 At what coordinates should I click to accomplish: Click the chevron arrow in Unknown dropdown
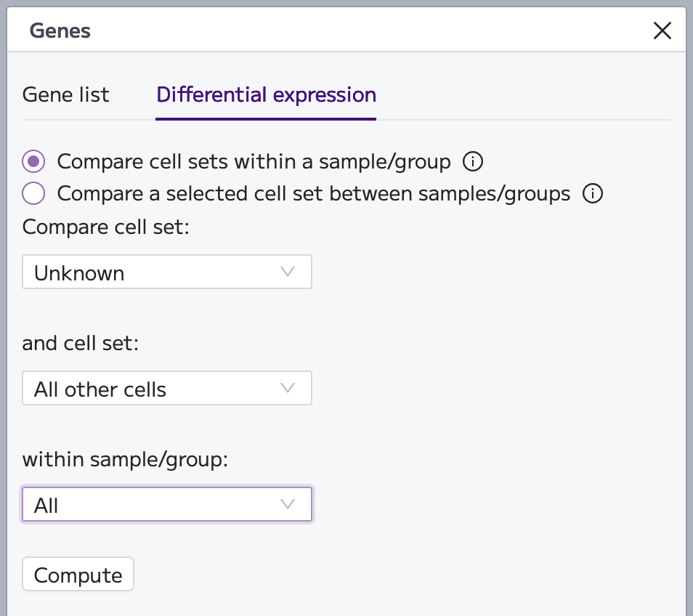(287, 272)
